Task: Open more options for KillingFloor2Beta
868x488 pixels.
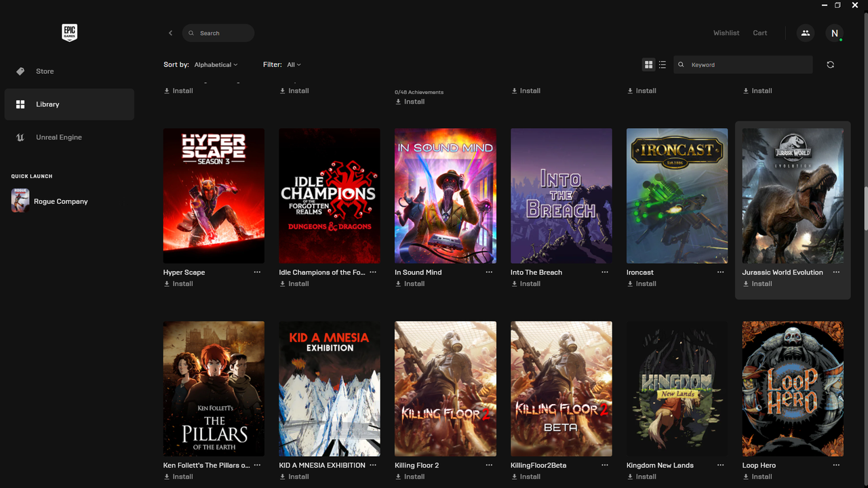Action: pos(605,465)
